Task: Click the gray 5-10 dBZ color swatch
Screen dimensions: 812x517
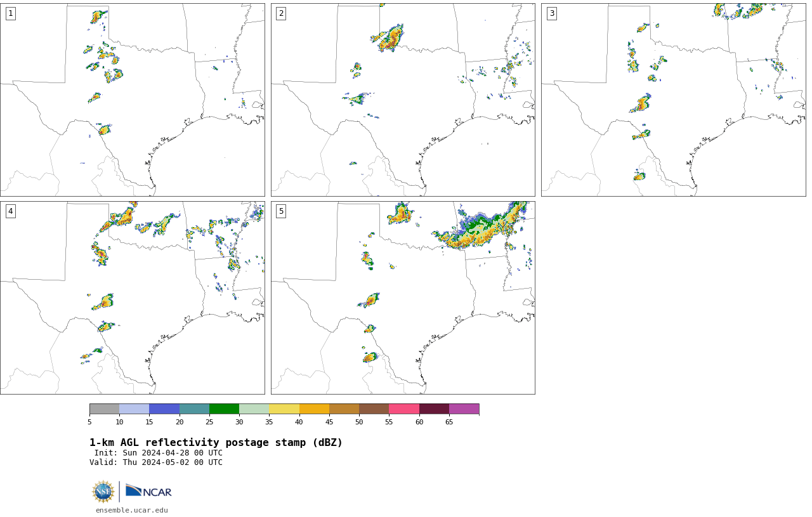Action: click(105, 409)
